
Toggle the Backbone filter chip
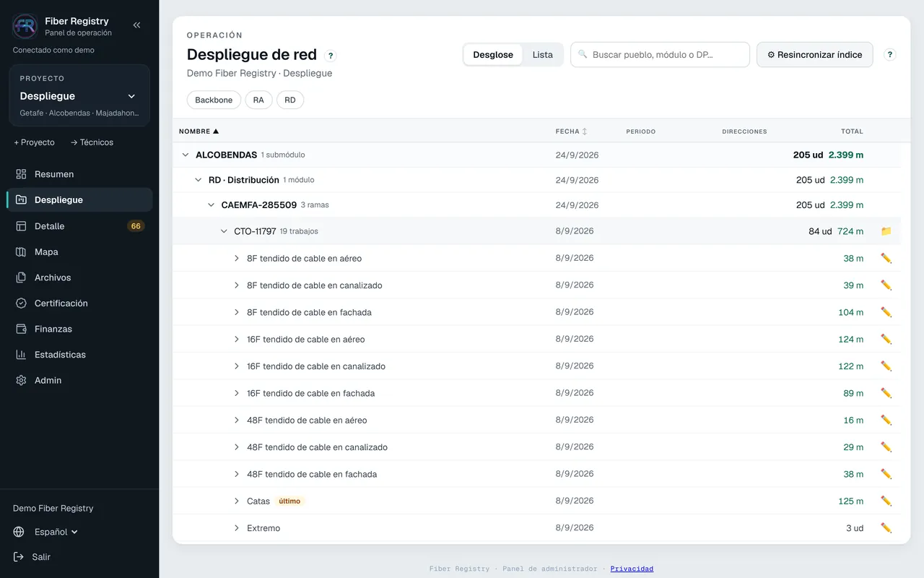(x=214, y=100)
